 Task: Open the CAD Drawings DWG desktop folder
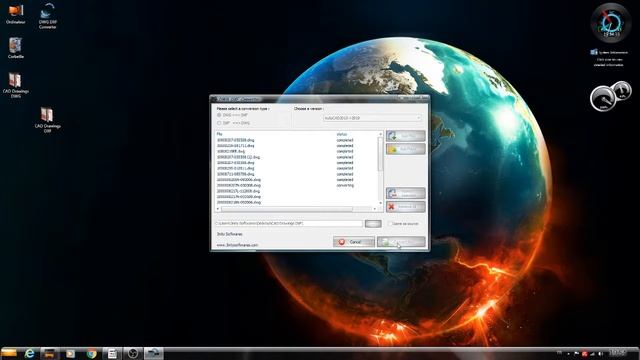(16, 85)
